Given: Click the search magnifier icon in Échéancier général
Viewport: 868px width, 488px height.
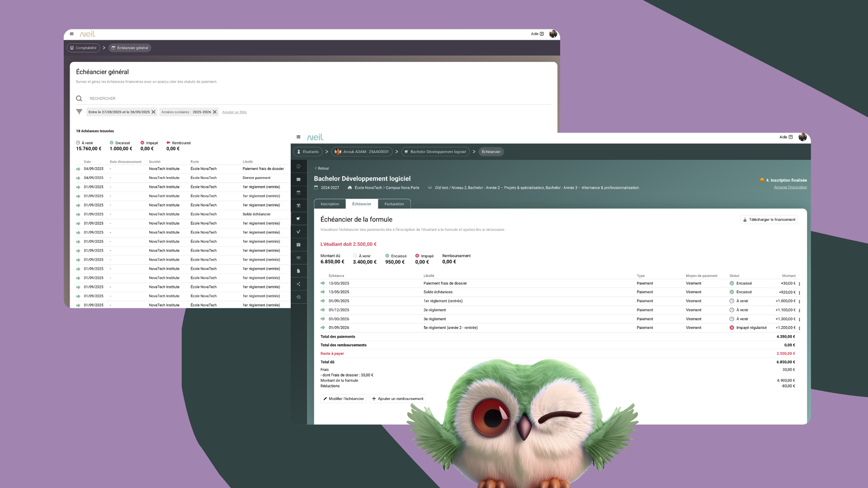Looking at the screenshot, I should 79,99.
